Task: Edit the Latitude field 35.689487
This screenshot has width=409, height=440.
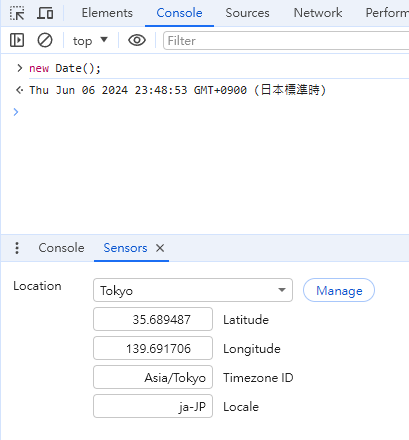Action: click(x=153, y=319)
